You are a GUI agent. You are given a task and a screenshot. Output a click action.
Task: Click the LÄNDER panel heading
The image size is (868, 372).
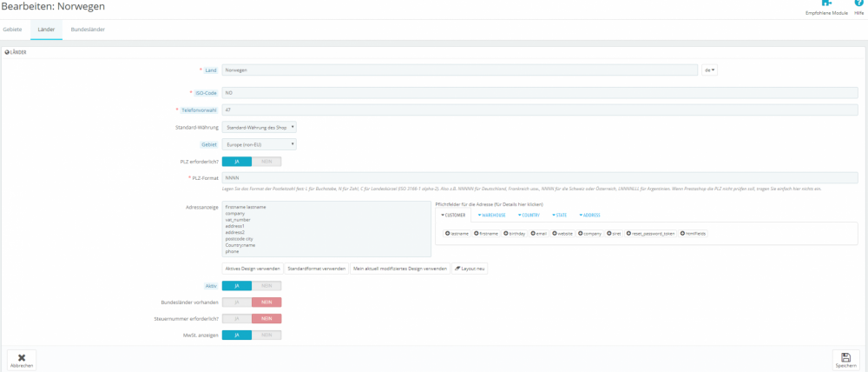[16, 52]
